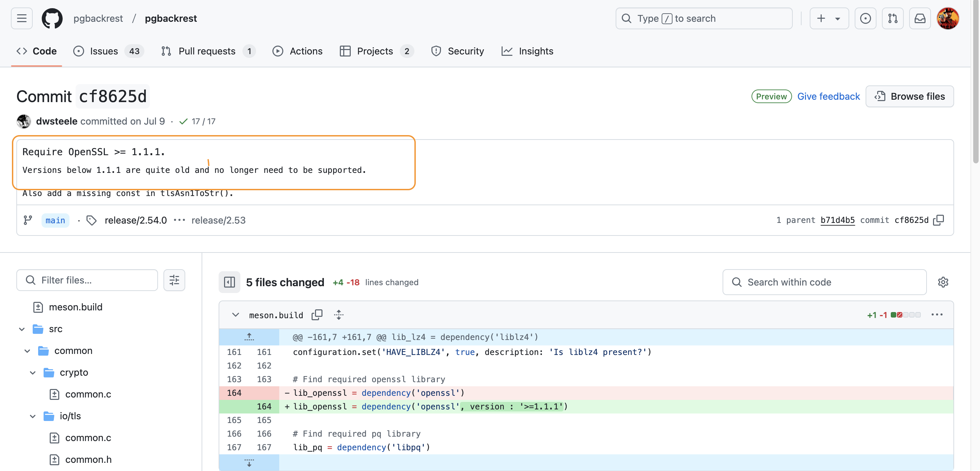Expand all lines in meson.build diff

tap(338, 315)
